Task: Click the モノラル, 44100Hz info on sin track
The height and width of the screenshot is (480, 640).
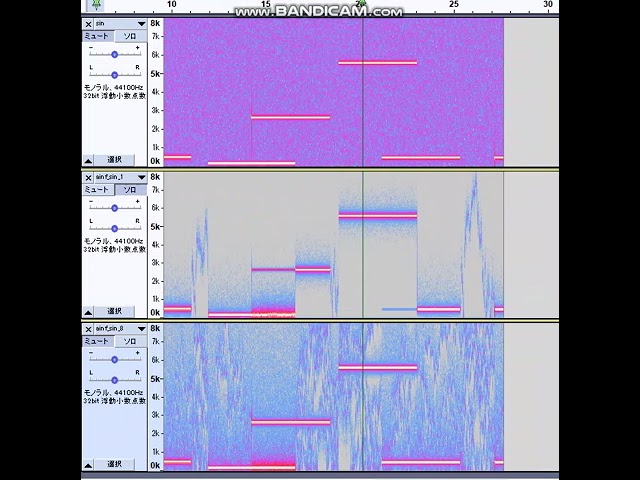Action: click(113, 88)
